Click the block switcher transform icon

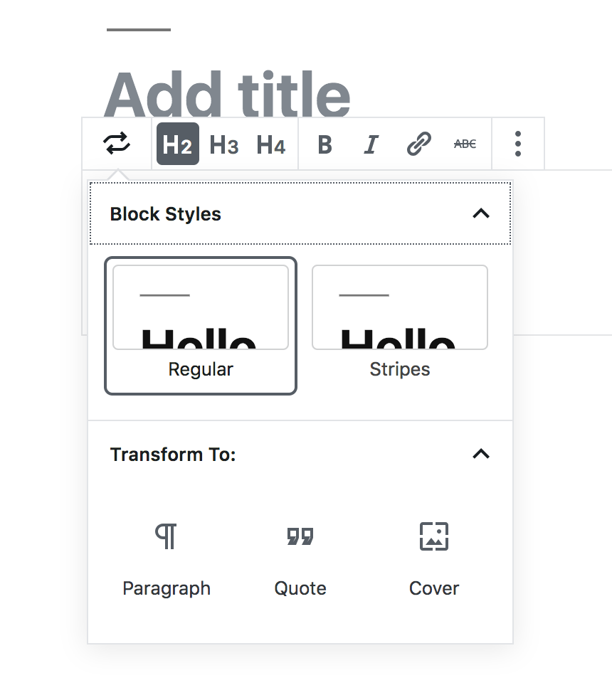pos(117,144)
